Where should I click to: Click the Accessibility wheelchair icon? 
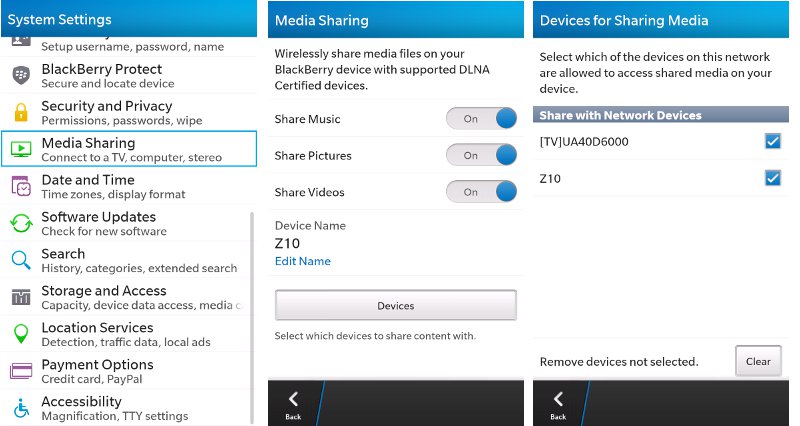point(21,408)
